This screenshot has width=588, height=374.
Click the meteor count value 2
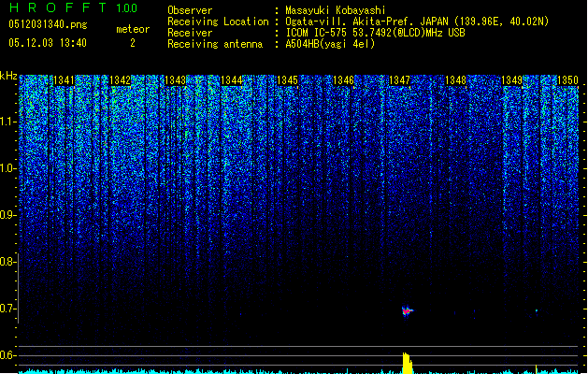[133, 43]
